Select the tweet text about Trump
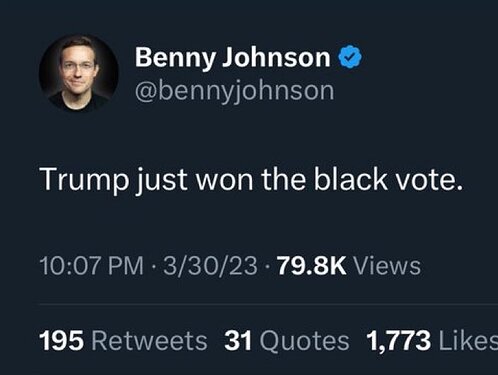Image resolution: width=498 pixels, height=375 pixels. pos(252,180)
